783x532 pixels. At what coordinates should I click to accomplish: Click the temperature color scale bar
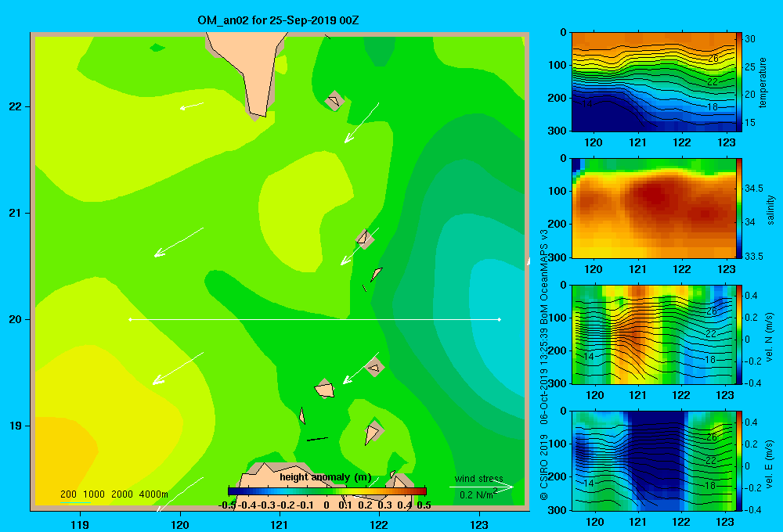pos(739,82)
